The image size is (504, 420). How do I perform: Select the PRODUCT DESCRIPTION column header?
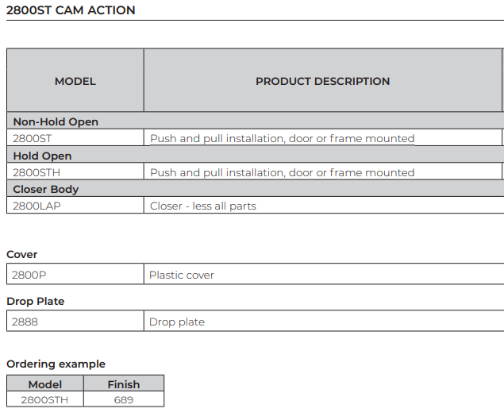tap(322, 81)
